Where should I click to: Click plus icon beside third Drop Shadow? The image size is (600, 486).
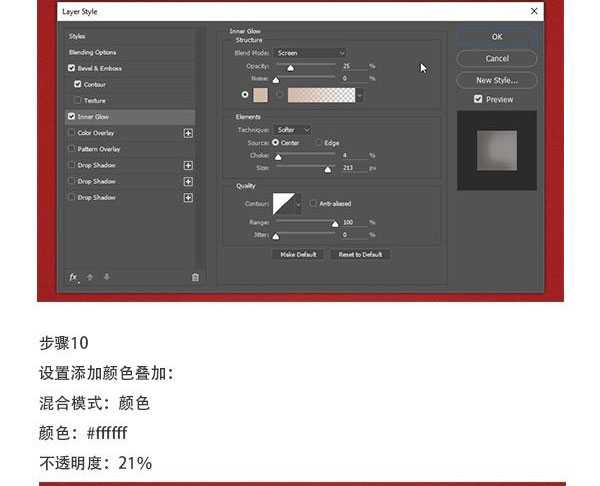point(188,197)
